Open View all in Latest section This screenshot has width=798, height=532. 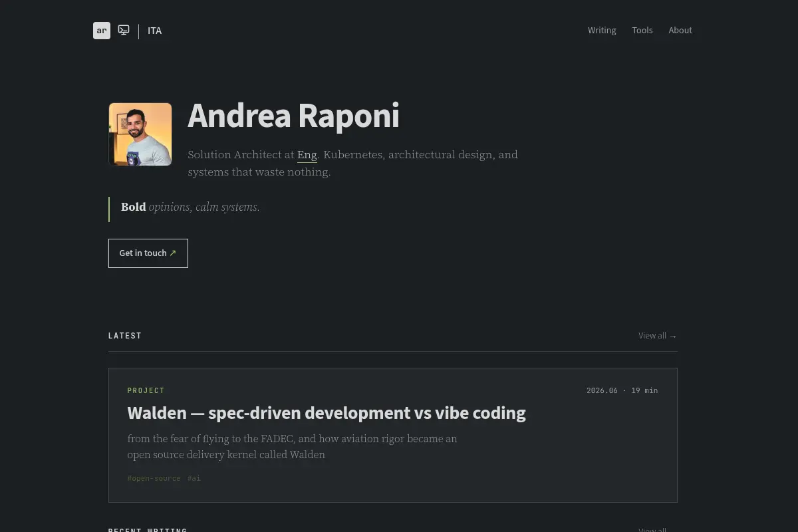click(x=658, y=336)
